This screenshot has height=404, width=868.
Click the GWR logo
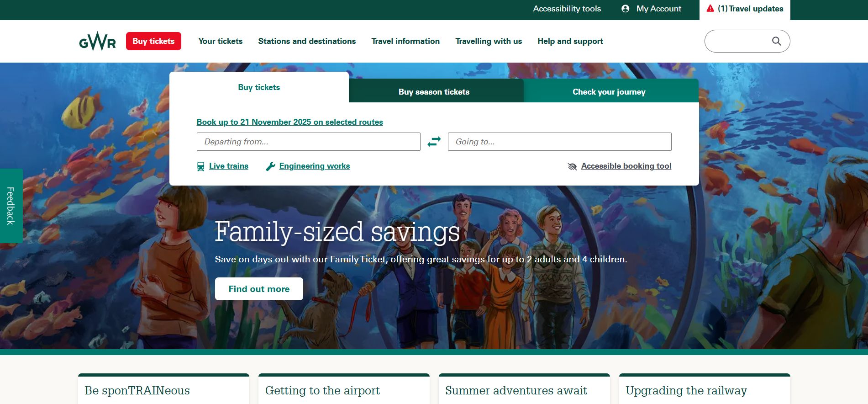click(x=97, y=41)
